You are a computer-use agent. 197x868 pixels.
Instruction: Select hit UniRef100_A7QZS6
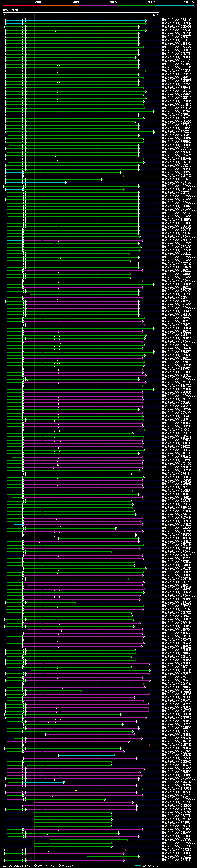tap(177, 132)
